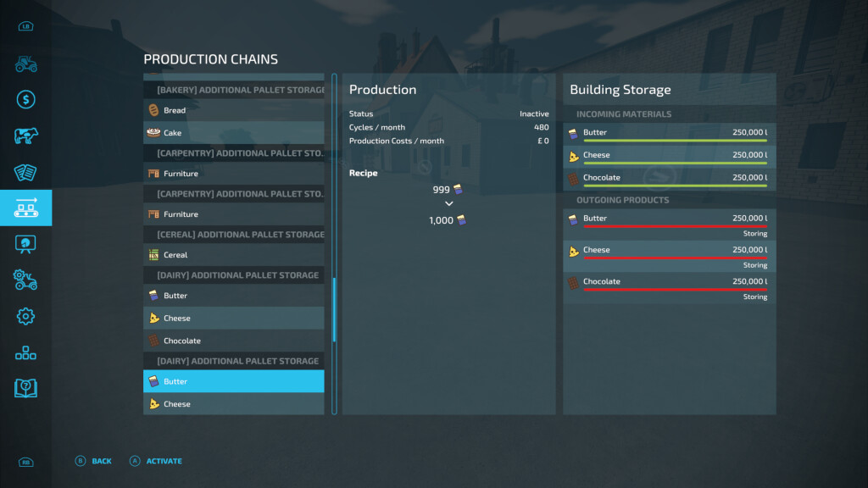Open the stacked boxes sidebar icon
868x488 pixels.
tap(25, 352)
